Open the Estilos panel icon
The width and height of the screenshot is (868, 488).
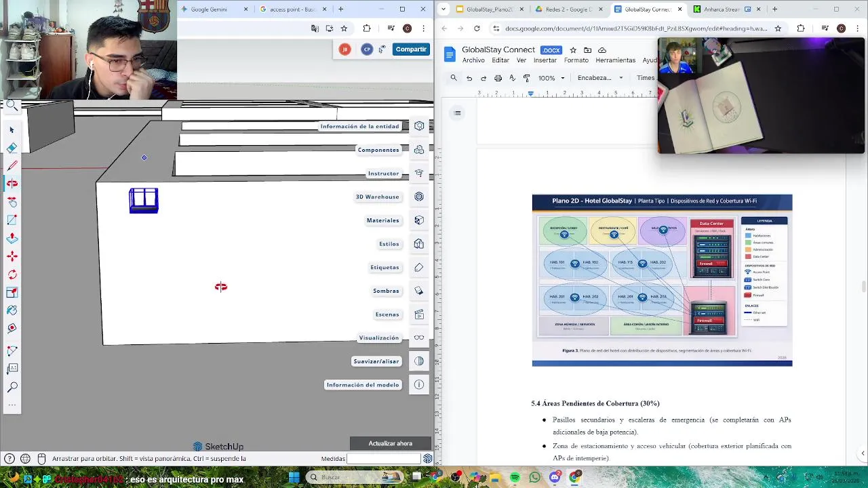[419, 244]
